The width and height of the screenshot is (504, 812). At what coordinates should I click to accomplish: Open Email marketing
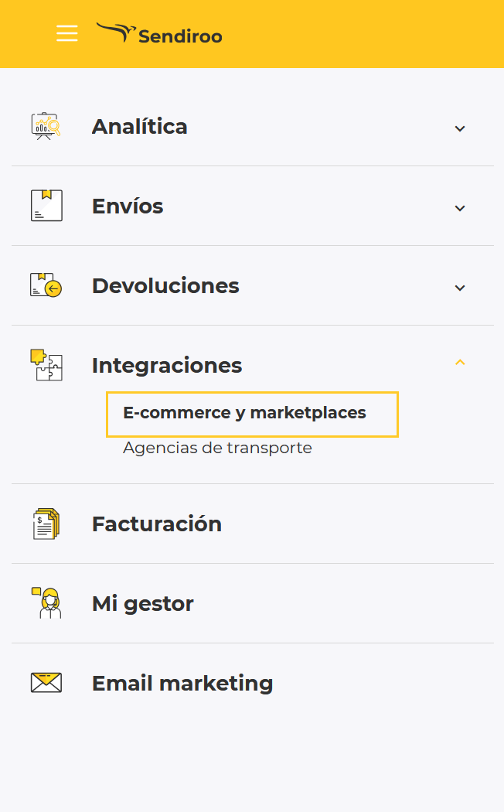click(x=182, y=683)
